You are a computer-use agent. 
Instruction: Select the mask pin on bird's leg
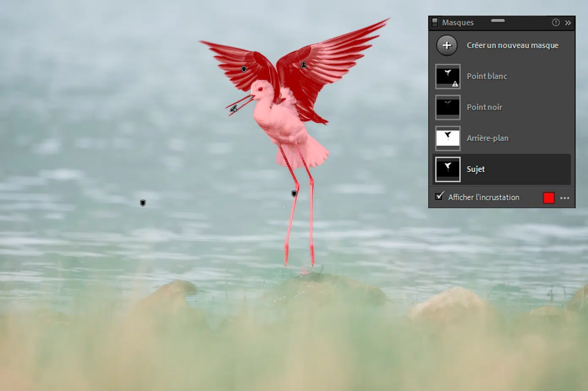click(x=294, y=193)
